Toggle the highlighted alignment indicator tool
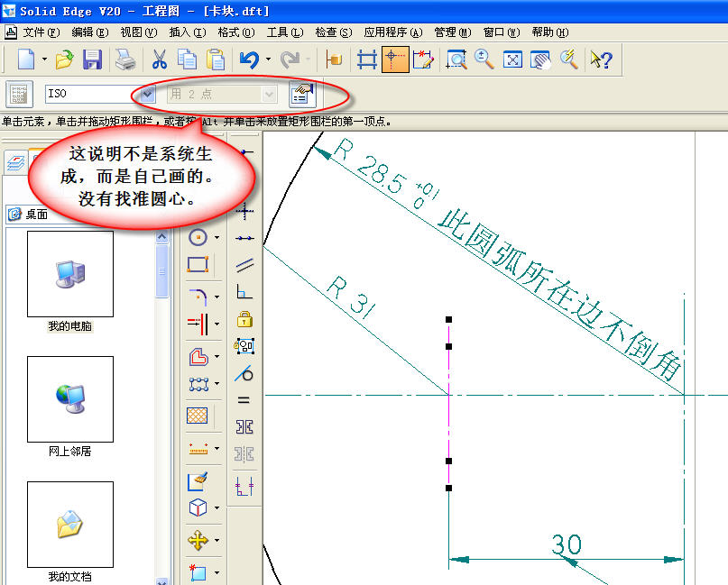 394,59
